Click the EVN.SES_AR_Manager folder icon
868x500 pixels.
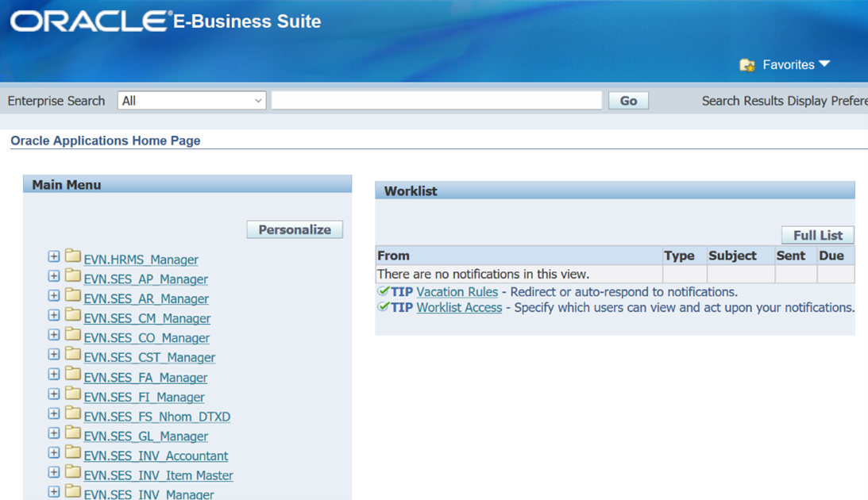click(72, 294)
